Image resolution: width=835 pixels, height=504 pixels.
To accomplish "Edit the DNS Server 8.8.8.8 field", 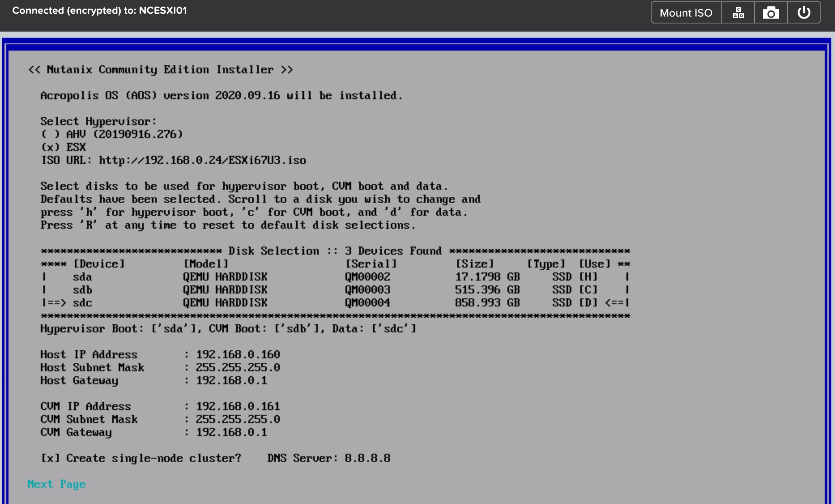I will 368,458.
